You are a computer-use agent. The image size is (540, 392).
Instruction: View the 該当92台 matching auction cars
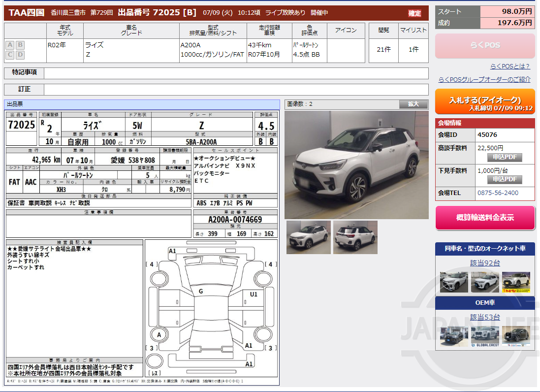pos(485,263)
